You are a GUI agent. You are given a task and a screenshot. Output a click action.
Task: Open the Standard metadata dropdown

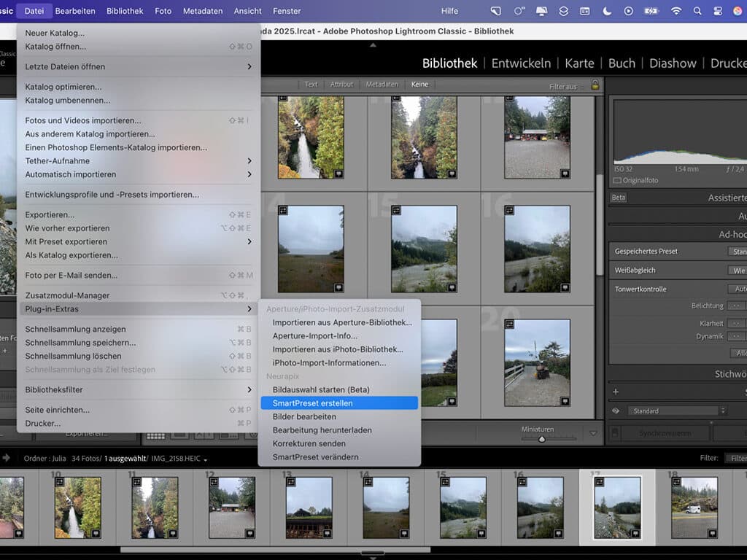676,411
